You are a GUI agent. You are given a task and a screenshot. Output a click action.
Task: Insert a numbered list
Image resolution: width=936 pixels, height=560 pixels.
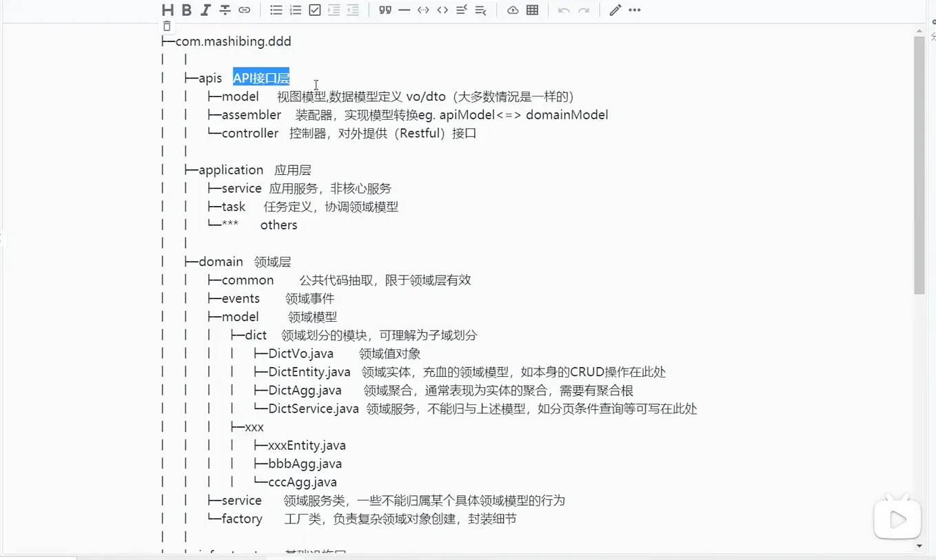[295, 10]
